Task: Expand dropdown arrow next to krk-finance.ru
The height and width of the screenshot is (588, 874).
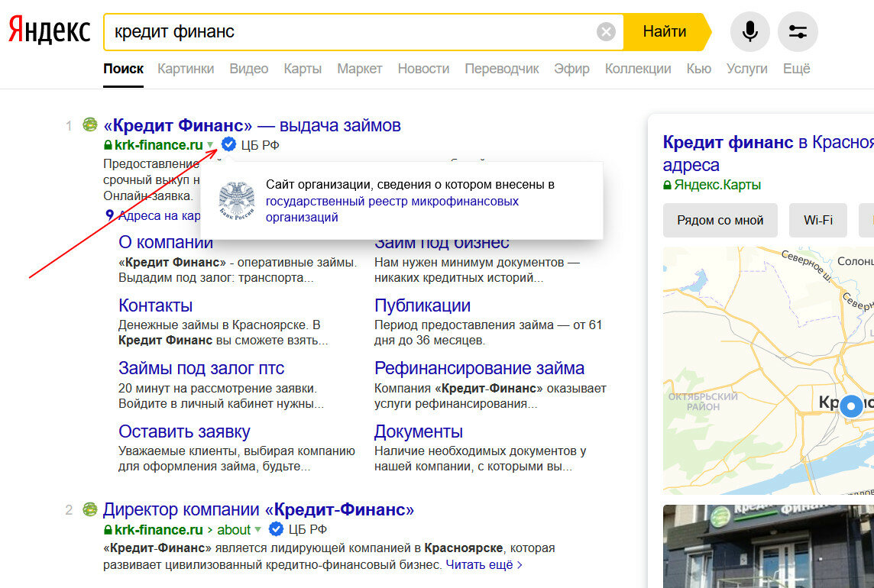Action: (211, 145)
